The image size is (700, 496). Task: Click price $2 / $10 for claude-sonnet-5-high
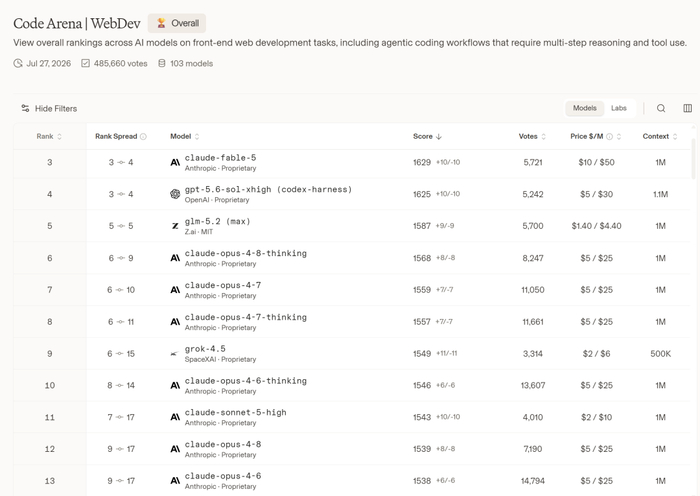pos(596,417)
